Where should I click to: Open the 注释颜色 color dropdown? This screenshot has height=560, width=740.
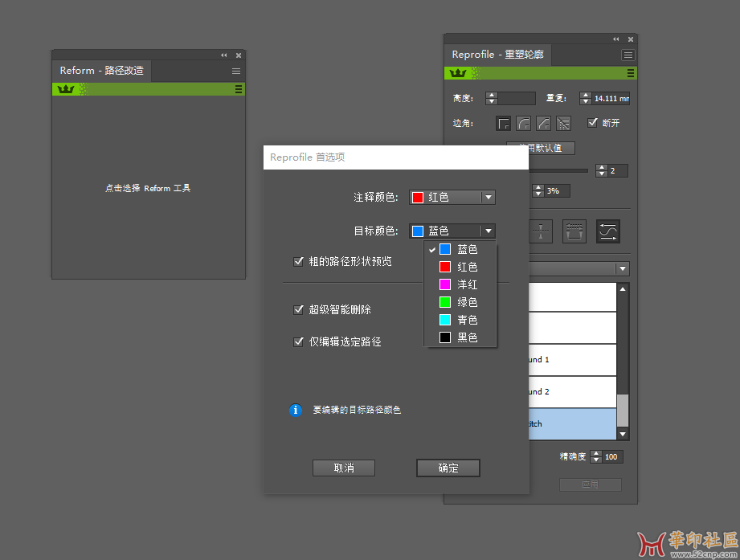point(452,197)
